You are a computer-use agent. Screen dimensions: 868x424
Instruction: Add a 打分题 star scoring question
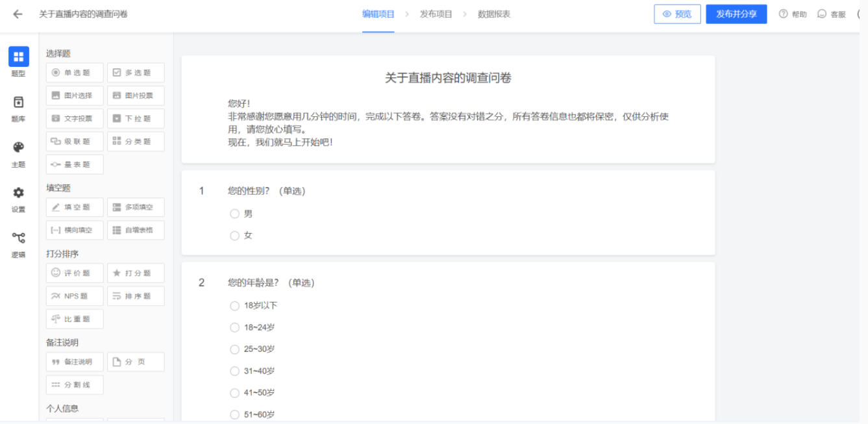[136, 273]
